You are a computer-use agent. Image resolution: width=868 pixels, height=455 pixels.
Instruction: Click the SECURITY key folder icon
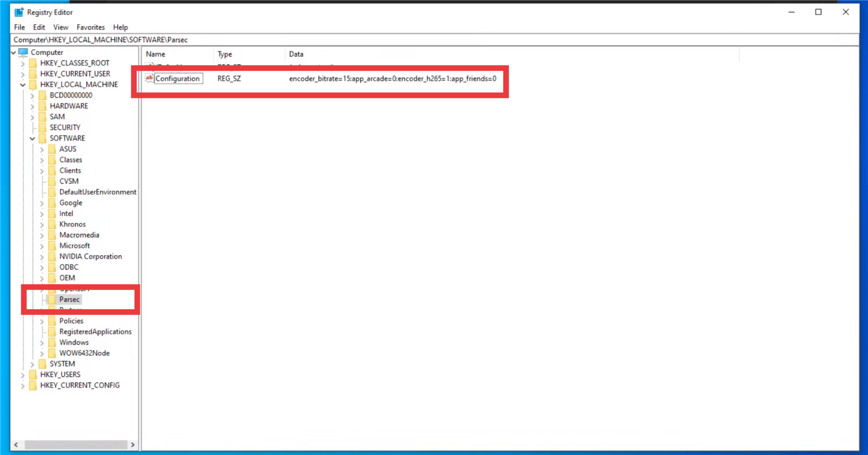pos(42,127)
